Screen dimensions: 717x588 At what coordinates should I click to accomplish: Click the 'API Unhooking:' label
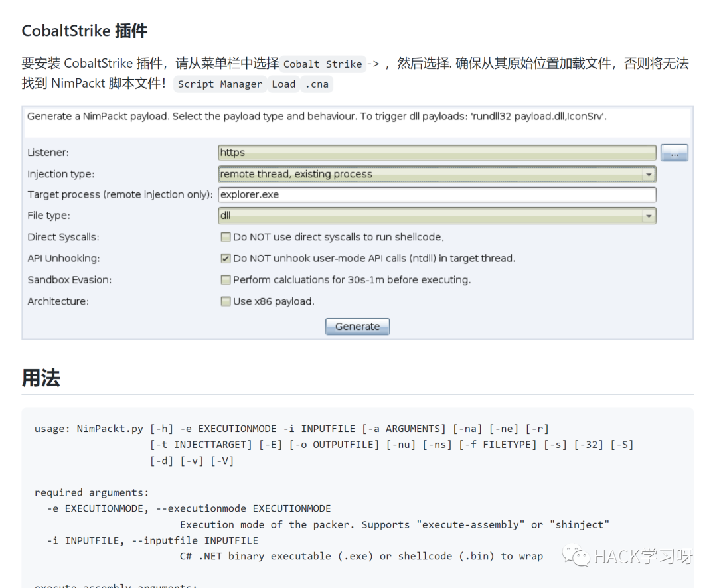[x=64, y=258]
